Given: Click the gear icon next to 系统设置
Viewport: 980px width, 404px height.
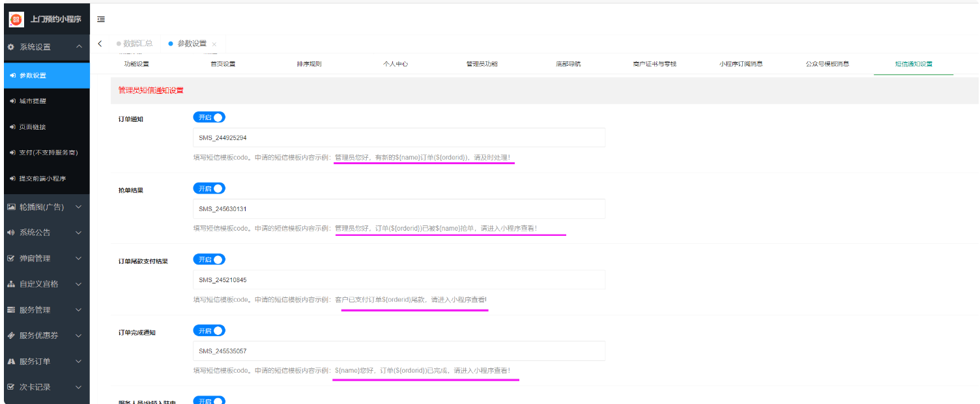Looking at the screenshot, I should click(11, 47).
